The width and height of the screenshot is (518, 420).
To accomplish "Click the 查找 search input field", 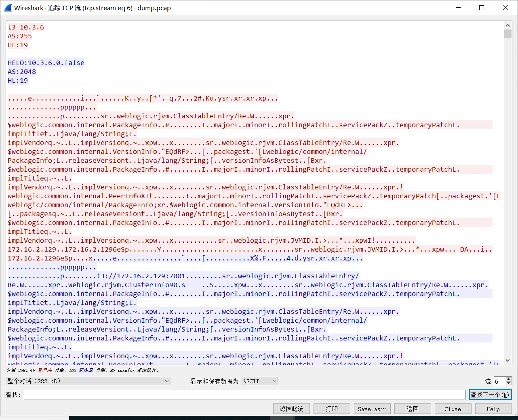I will pyautogui.click(x=245, y=395).
